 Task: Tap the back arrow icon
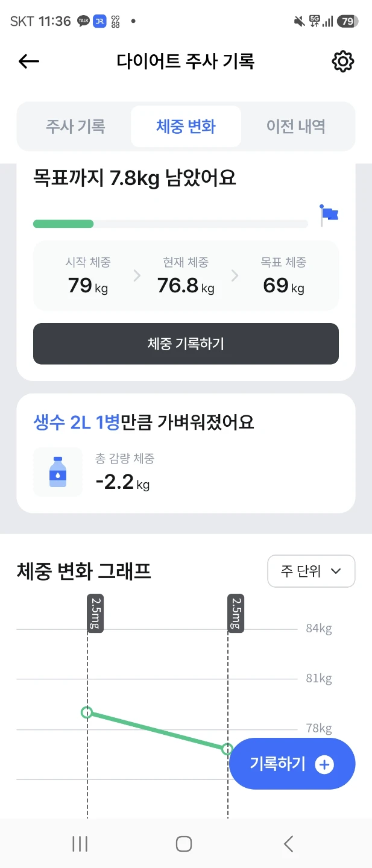tap(29, 61)
